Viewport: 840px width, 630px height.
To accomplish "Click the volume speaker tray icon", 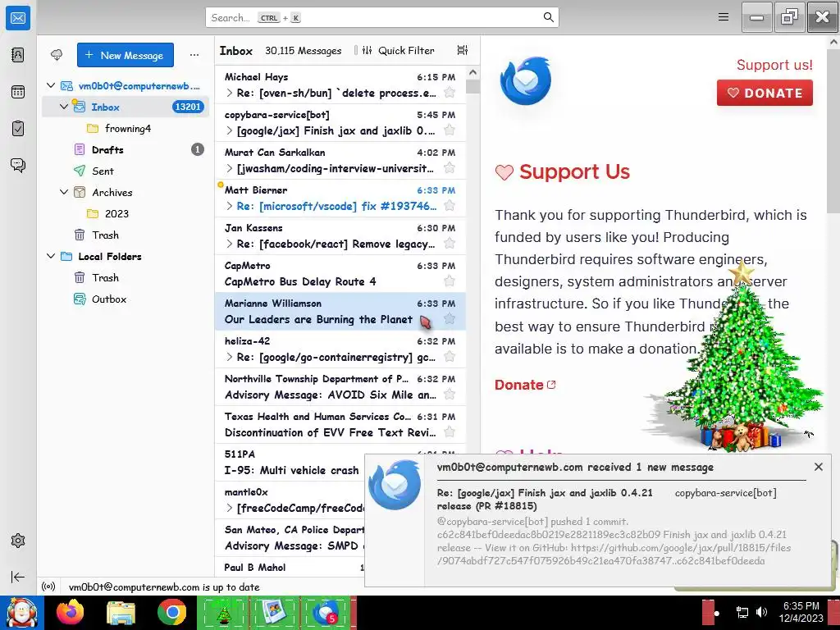I will (761, 612).
